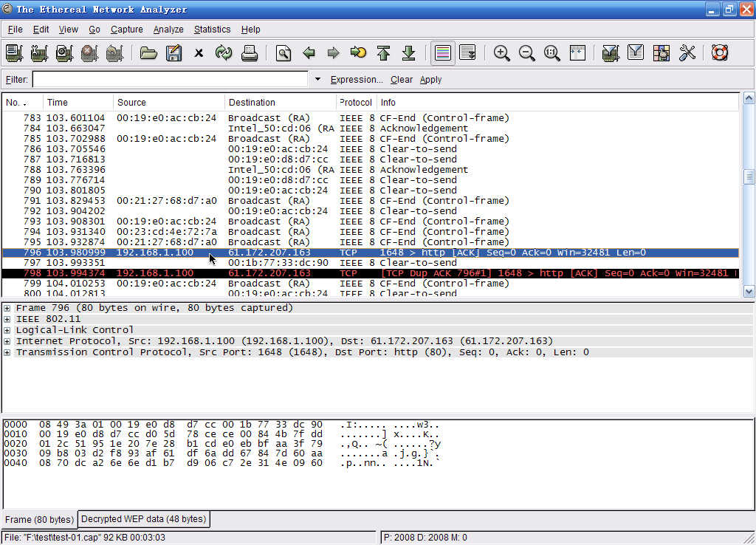The height and width of the screenshot is (545, 756).
Task: Select packet 794 from 00:23:cd:4e:72:7a
Action: tap(371, 232)
